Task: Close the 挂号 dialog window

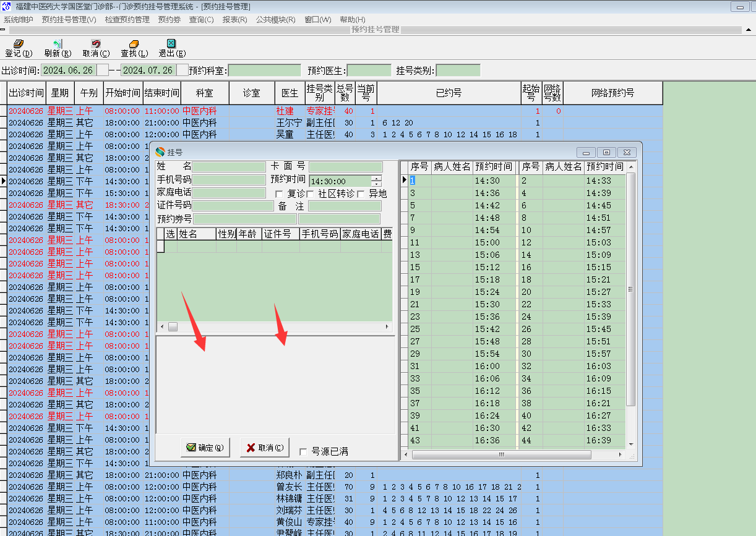Action: 627,152
